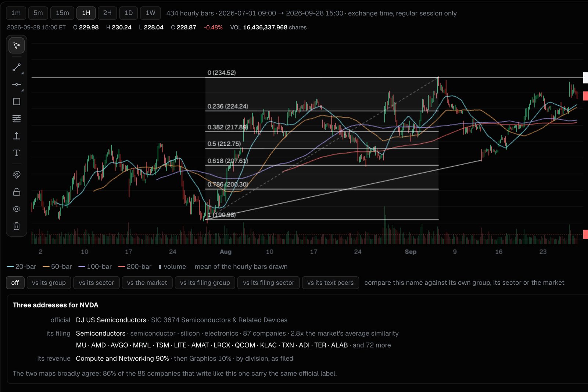
Task: Select the rectangle drawing tool
Action: (17, 101)
